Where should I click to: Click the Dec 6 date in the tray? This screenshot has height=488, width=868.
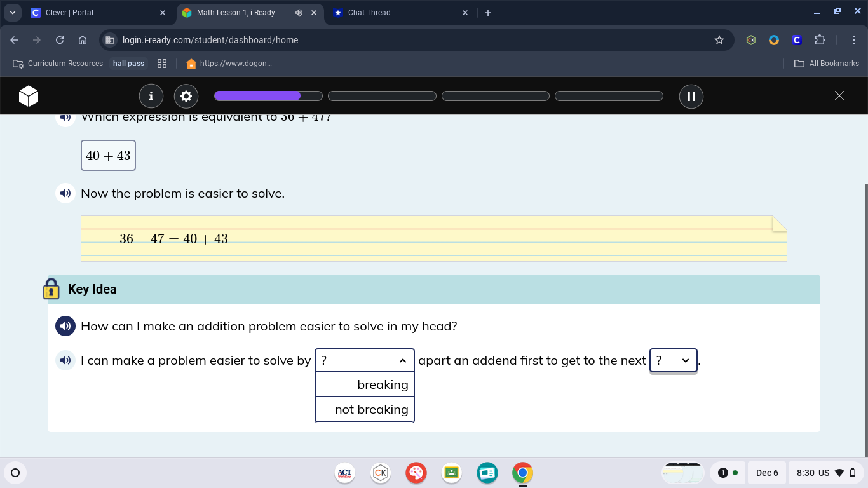click(x=766, y=473)
